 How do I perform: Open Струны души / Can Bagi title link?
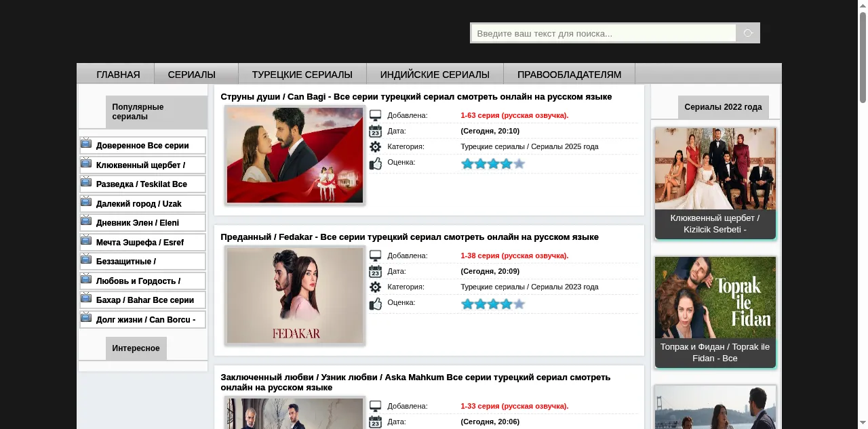pyautogui.click(x=416, y=97)
